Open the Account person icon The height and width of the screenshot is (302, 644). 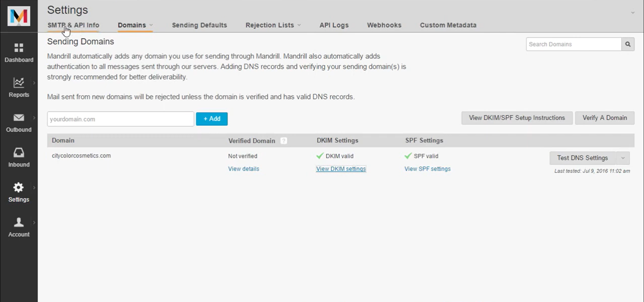(19, 222)
